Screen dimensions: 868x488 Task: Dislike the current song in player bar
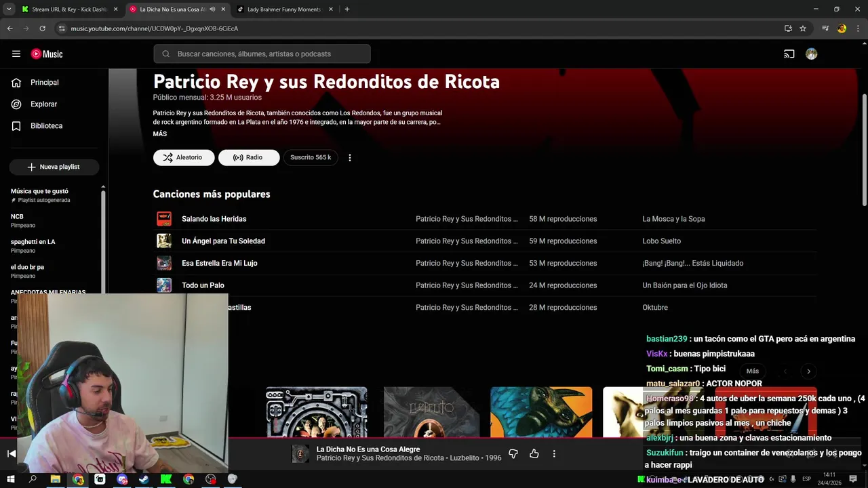(x=513, y=454)
